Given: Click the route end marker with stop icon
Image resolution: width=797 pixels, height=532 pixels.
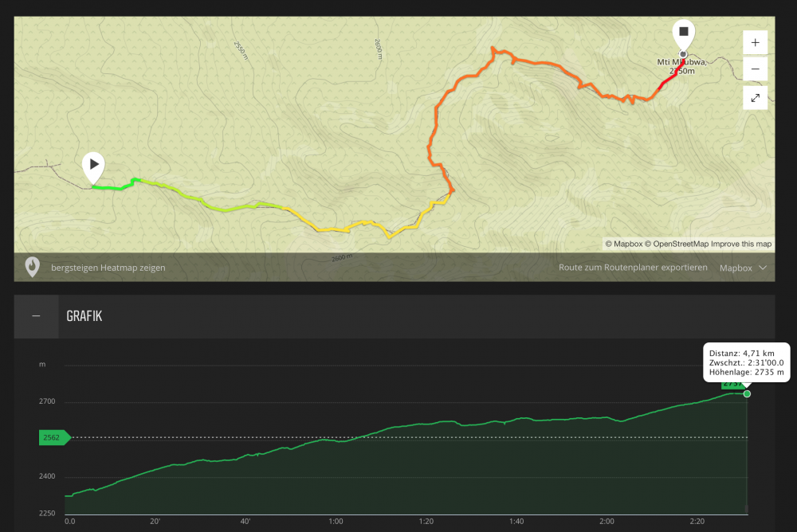Looking at the screenshot, I should (682, 33).
